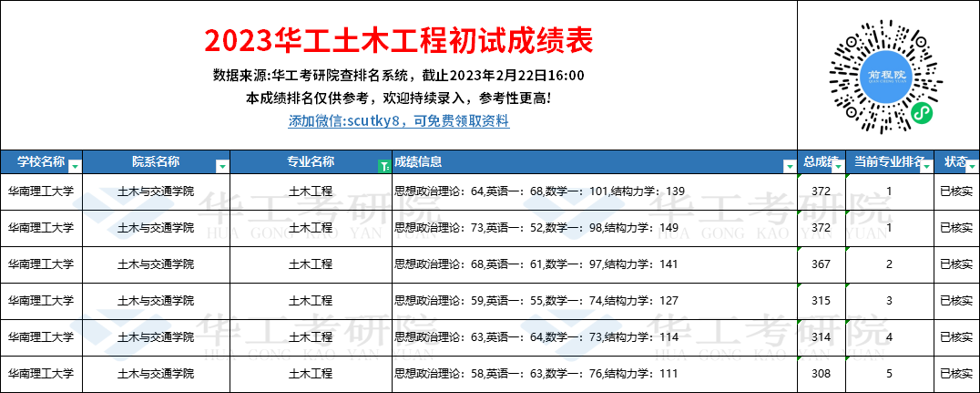Select the score cell ending 结构力学：114
The width and height of the screenshot is (980, 393).
(595, 337)
